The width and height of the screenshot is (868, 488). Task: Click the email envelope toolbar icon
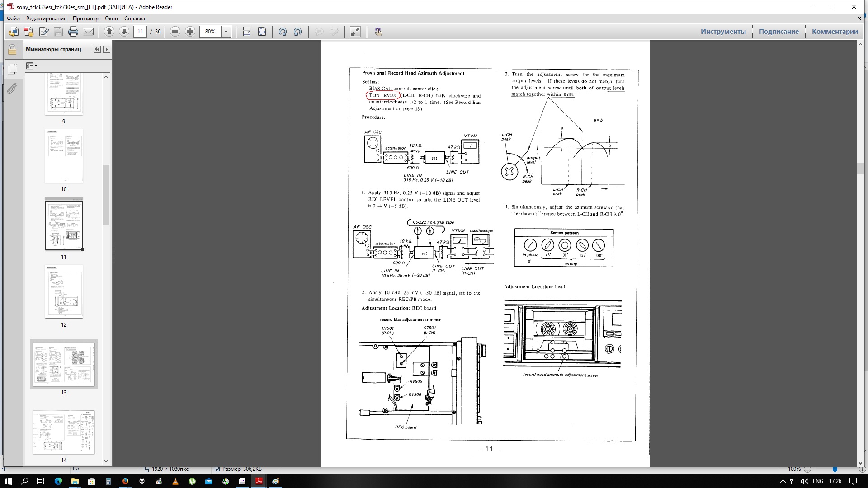pyautogui.click(x=88, y=32)
